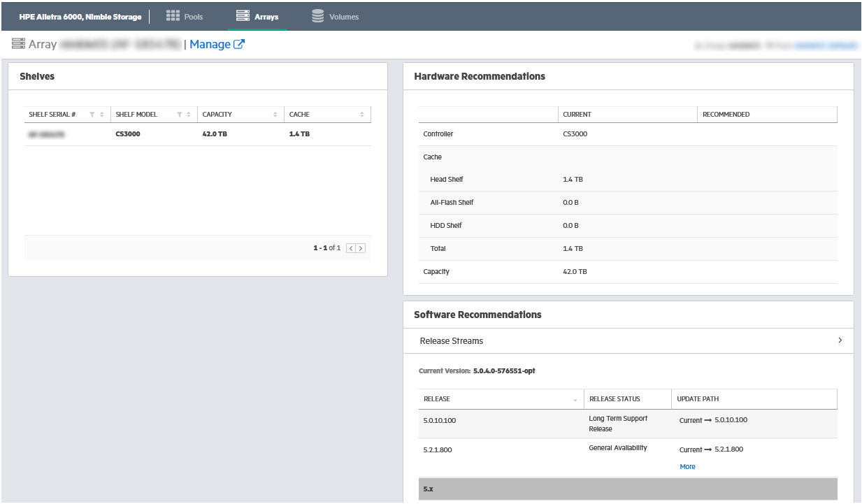Open the More link under update path
Viewport: 862px width, 504px height.
point(687,467)
